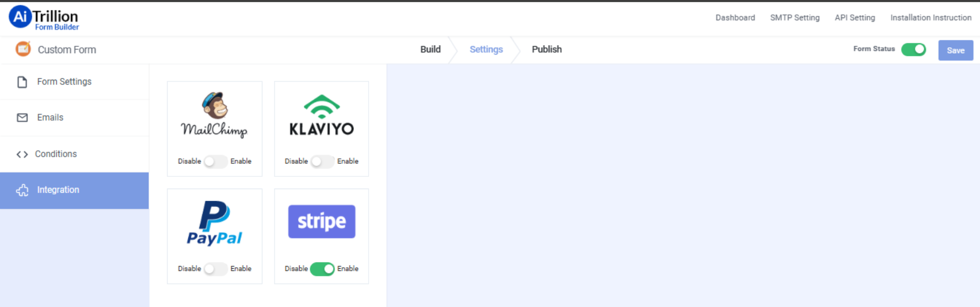The height and width of the screenshot is (307, 980).
Task: Toggle the PayPal integration switch
Action: 215,269
